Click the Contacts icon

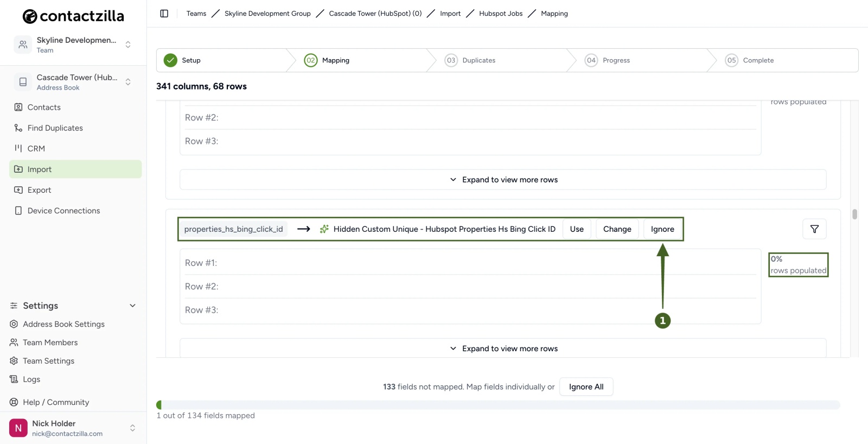coord(18,107)
